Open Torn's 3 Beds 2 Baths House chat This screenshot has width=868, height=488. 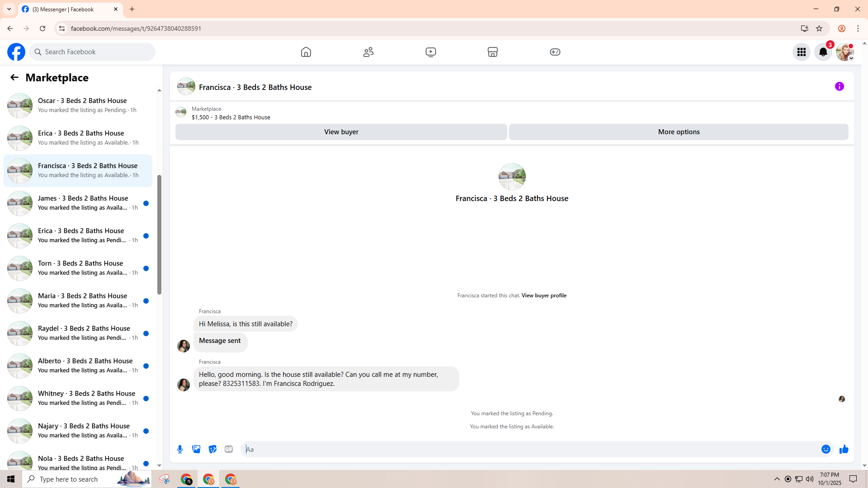click(x=78, y=268)
